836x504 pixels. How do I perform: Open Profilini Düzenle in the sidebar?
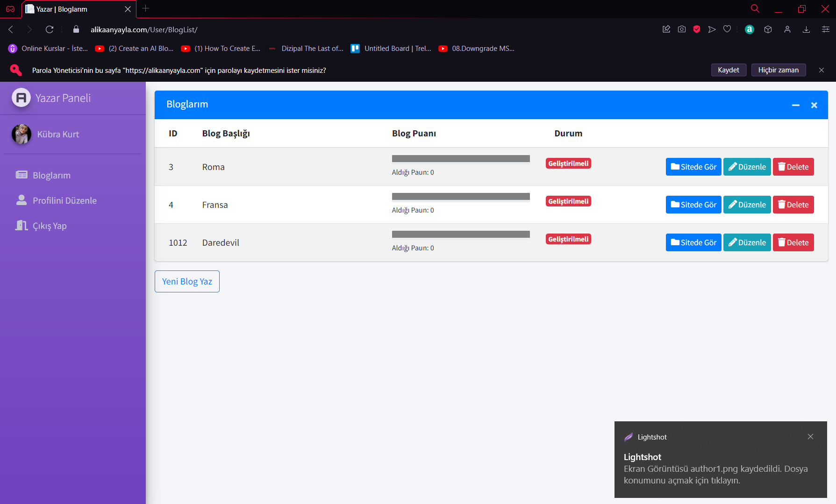point(56,200)
